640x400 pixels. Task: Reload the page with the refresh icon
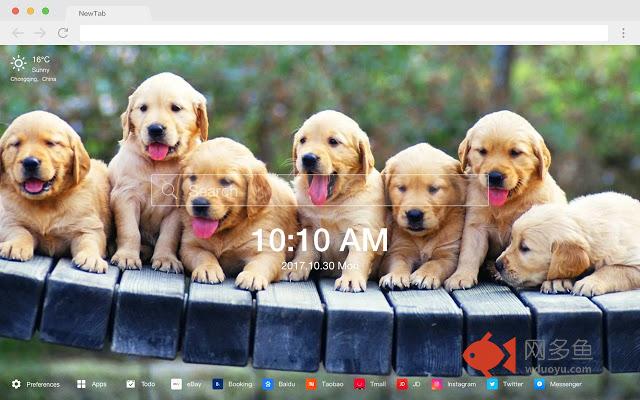[x=63, y=33]
